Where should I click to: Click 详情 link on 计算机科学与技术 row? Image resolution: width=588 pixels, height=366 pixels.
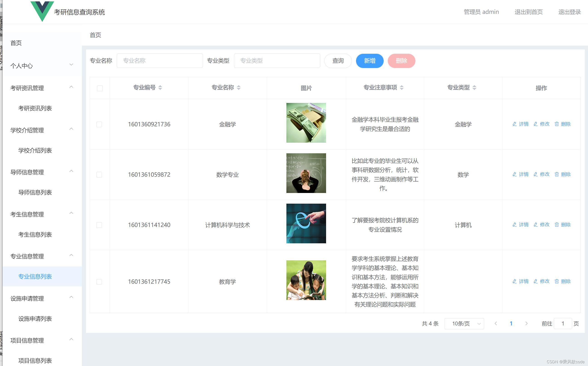click(x=520, y=224)
